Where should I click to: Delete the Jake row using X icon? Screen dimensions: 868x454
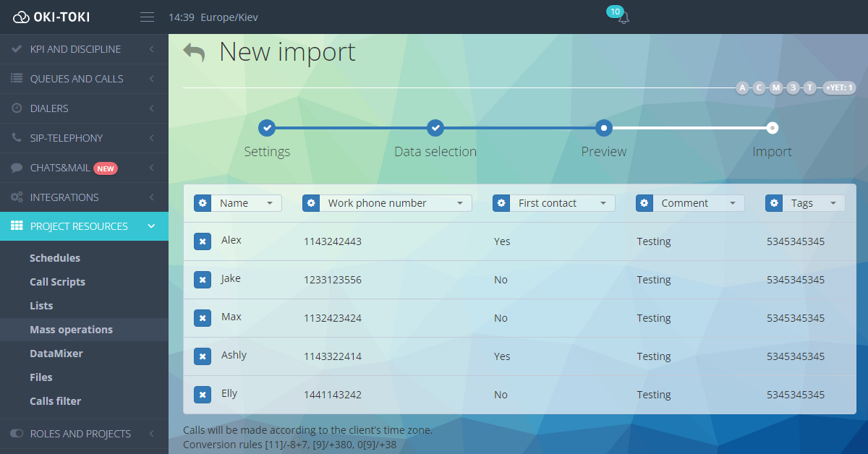(x=203, y=280)
